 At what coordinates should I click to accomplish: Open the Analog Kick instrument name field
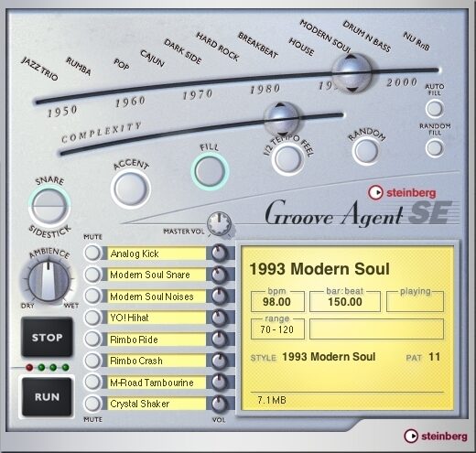(x=157, y=253)
